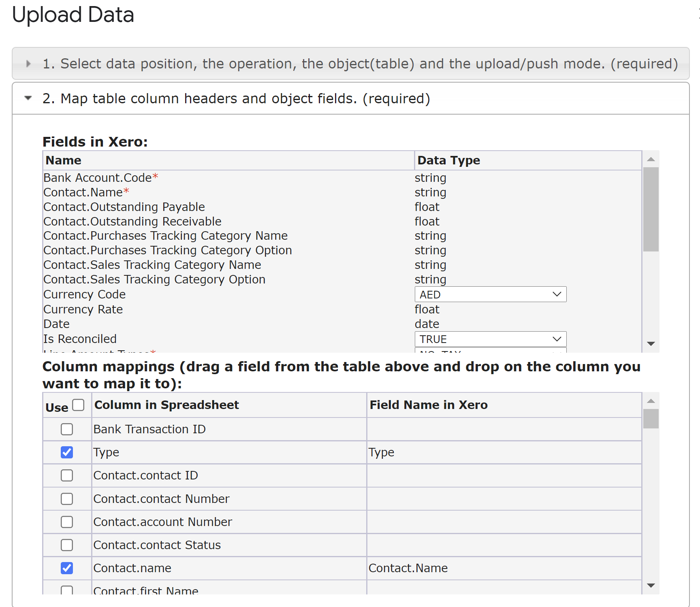
Task: Select the Currency Rate field
Action: click(83, 309)
